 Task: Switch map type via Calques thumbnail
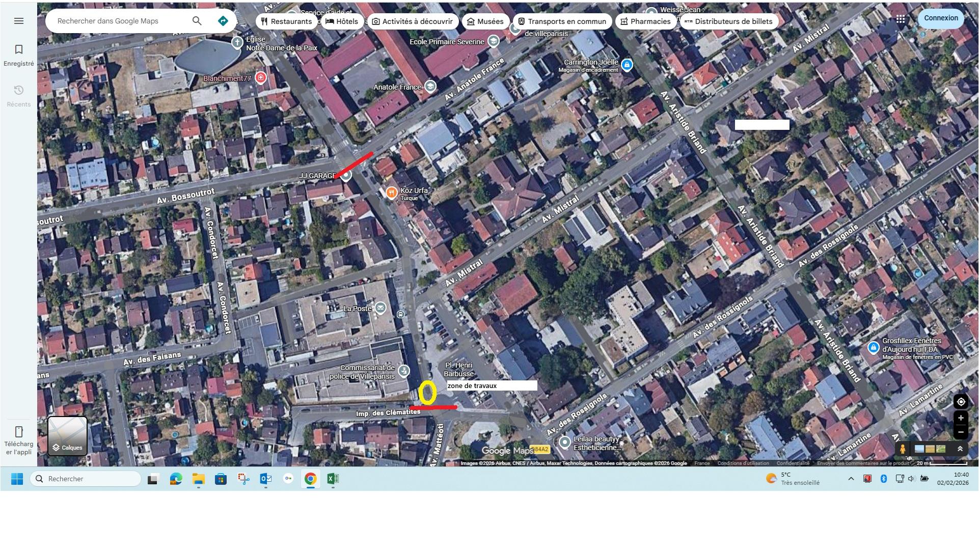click(68, 436)
